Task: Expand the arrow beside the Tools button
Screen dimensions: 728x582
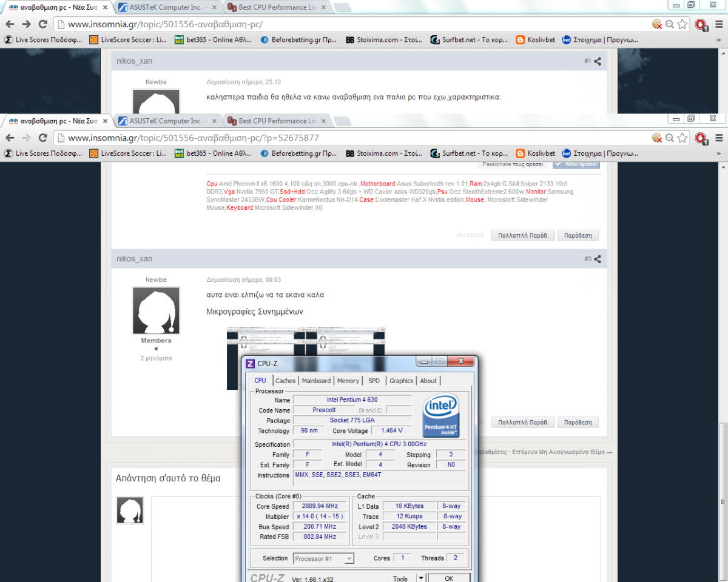Action: tap(421, 578)
